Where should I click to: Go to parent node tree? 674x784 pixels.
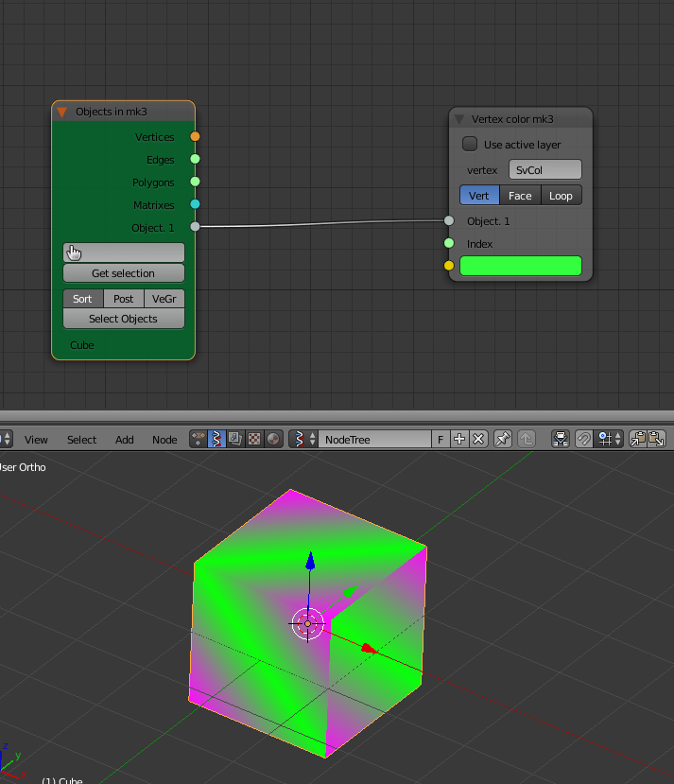pos(527,439)
